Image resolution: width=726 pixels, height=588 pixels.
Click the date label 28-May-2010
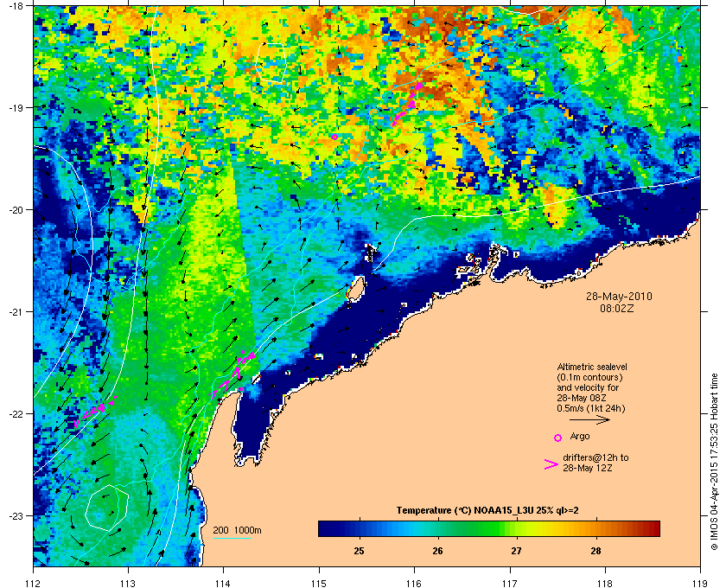pyautogui.click(x=619, y=296)
